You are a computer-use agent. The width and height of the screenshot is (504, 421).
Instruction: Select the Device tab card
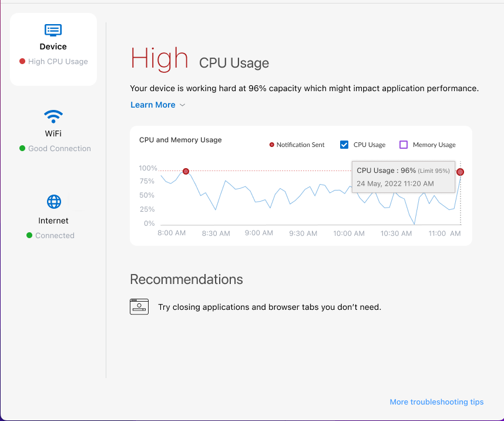[53, 49]
